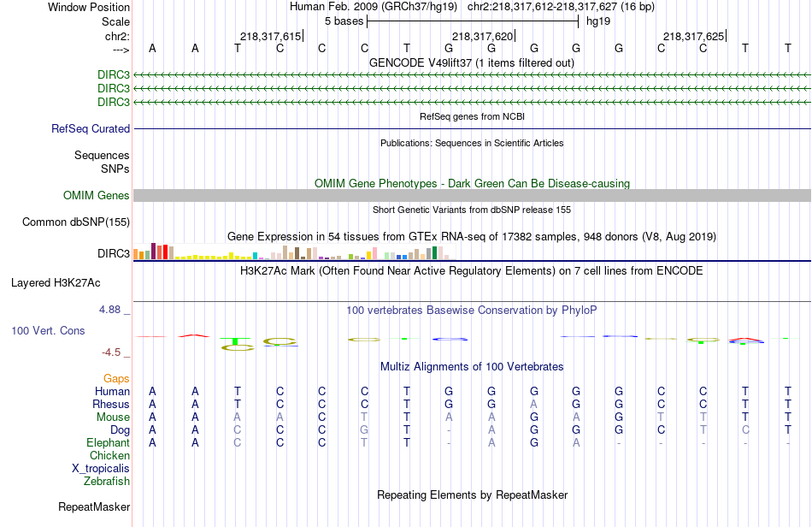Viewport: 812px width, 527px height.
Task: Open the GENCODE V49lift37 track title
Action: 471,62
